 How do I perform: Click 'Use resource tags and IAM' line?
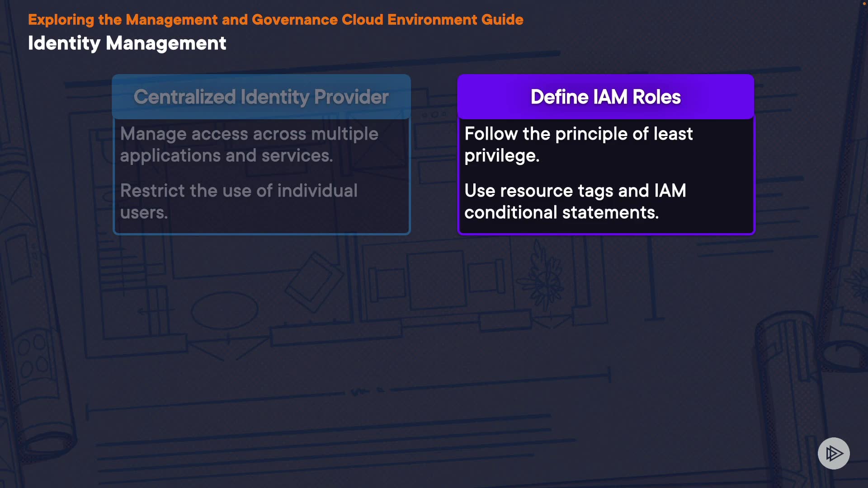[575, 191]
